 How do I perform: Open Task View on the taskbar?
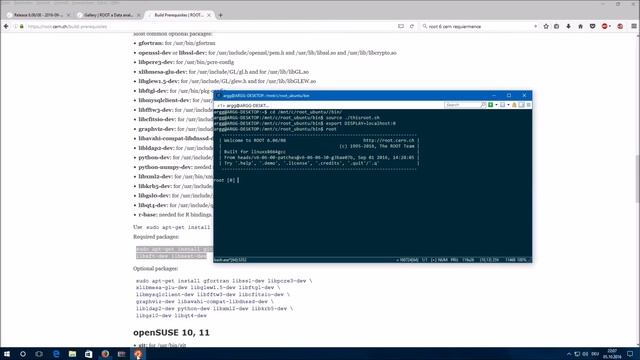point(39,354)
